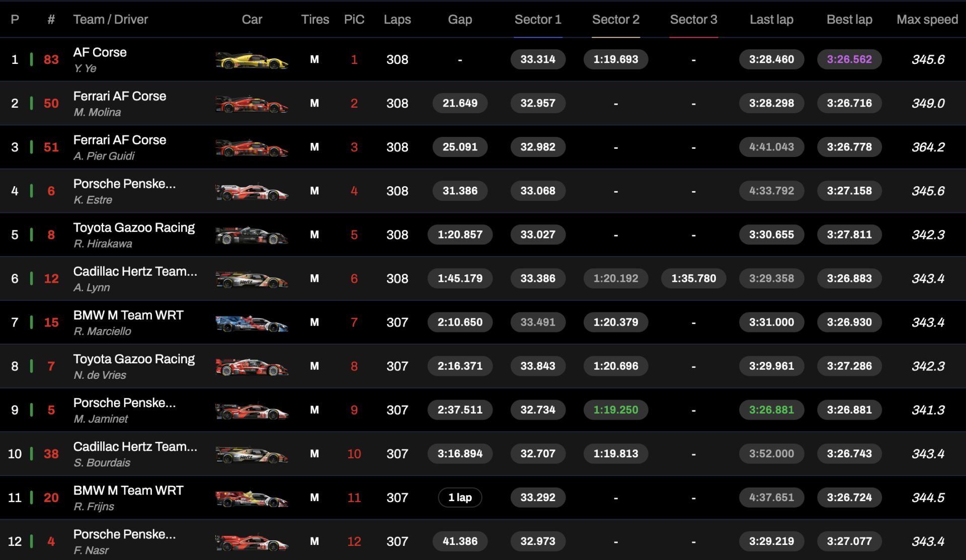Image resolution: width=966 pixels, height=560 pixels.
Task: Open the #15 BMW M Team WRT car icon
Action: [x=252, y=323]
